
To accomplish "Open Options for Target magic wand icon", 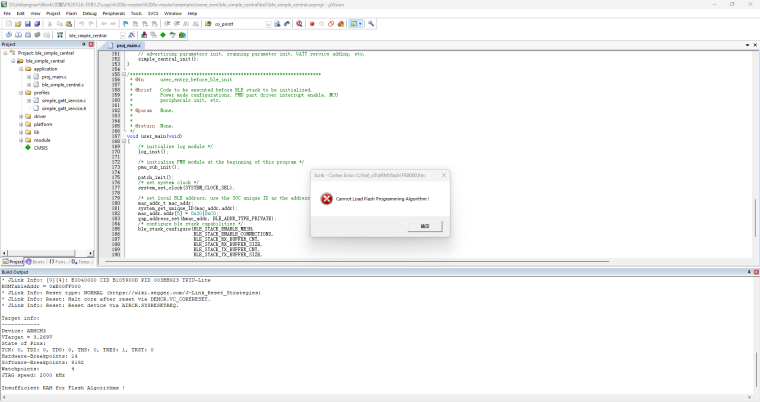I will point(131,35).
